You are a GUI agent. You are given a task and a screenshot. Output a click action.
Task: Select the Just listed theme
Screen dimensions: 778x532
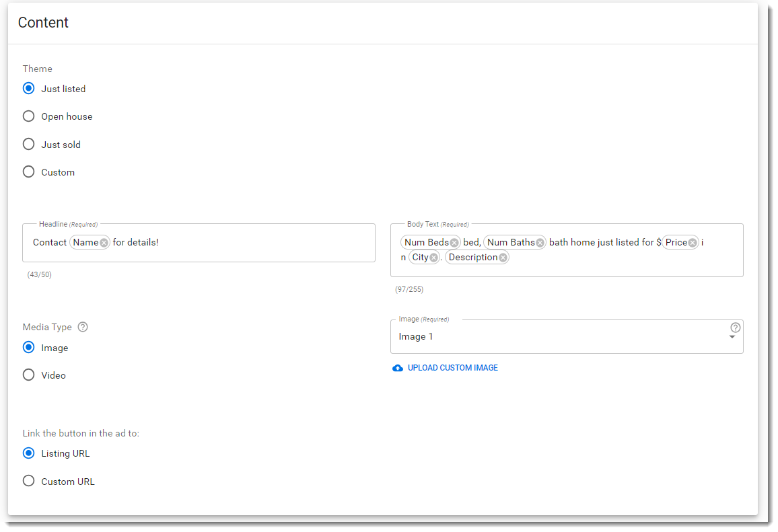tap(28, 88)
